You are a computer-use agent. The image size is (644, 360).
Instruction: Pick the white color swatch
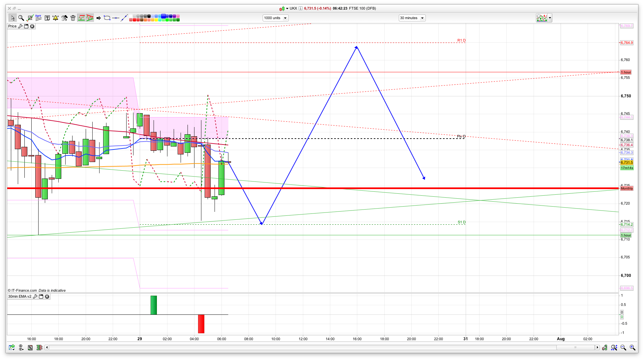click(x=131, y=16)
